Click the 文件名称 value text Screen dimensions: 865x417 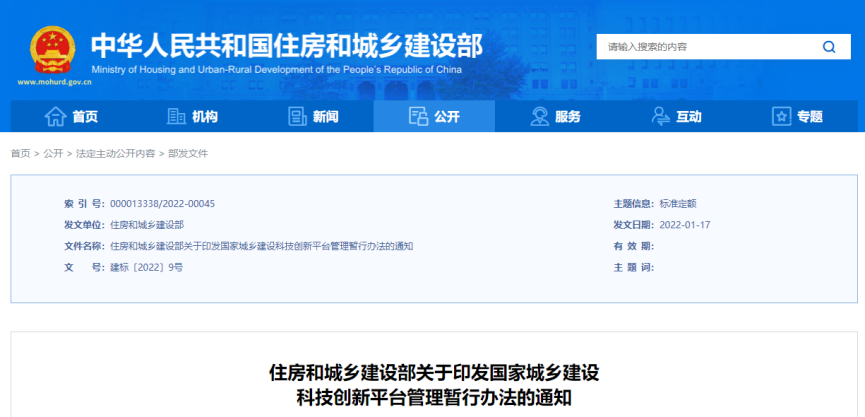(262, 246)
